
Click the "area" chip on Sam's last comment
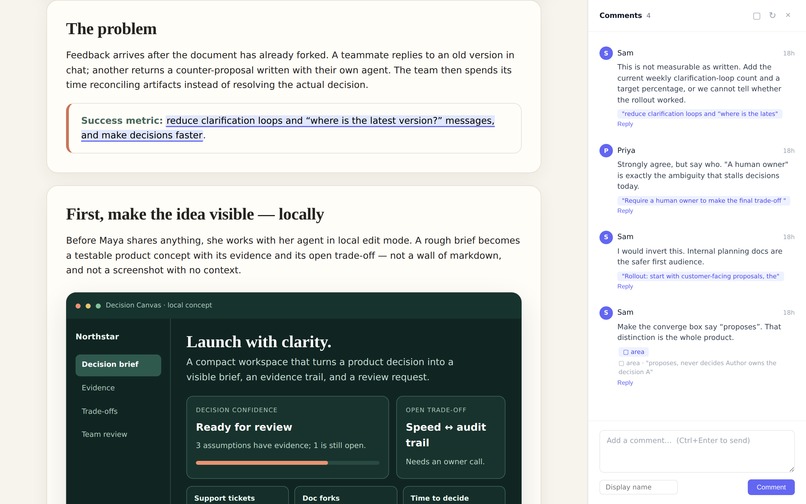(x=633, y=352)
